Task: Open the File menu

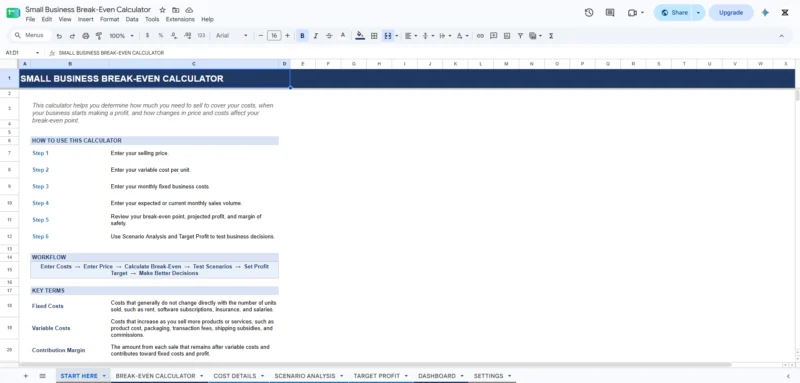Action: [30, 19]
